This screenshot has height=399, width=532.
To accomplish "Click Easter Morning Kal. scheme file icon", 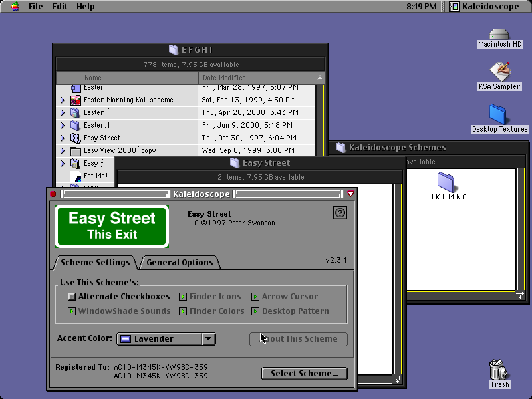I will coord(76,100).
